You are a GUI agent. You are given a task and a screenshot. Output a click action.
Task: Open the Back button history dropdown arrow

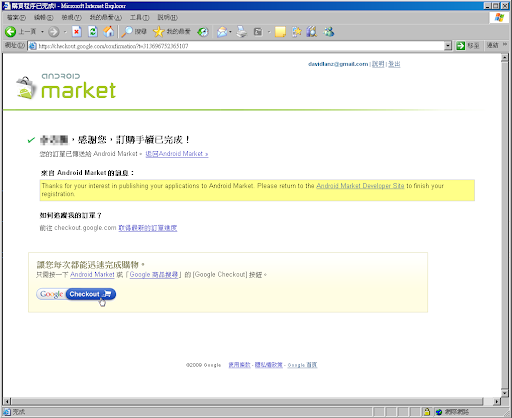42,32
